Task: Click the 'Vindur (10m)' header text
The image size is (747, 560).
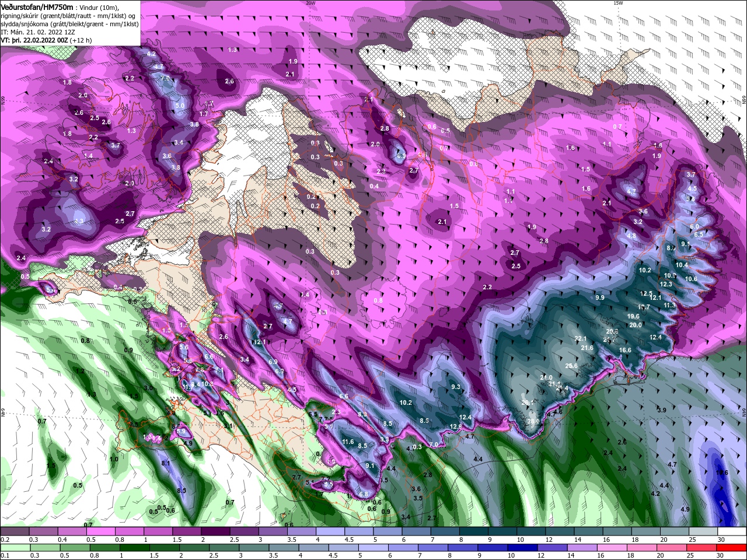Action: tap(100, 7)
